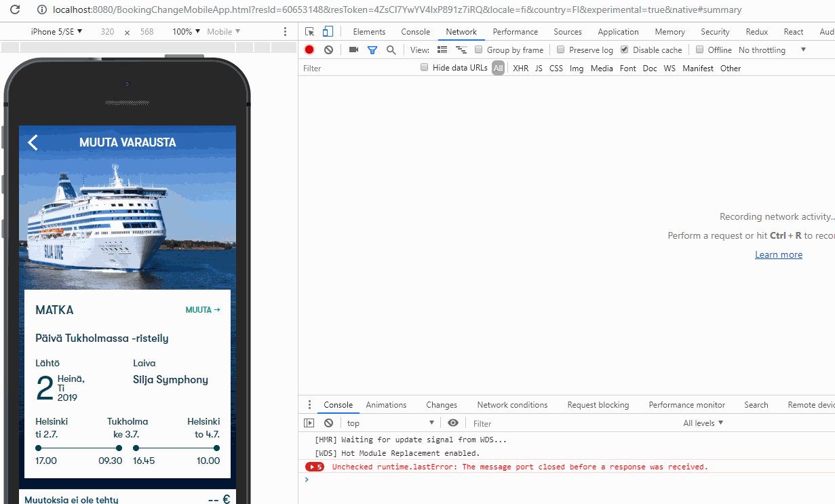
Task: Open the device toolbar more options menu
Action: (x=285, y=32)
